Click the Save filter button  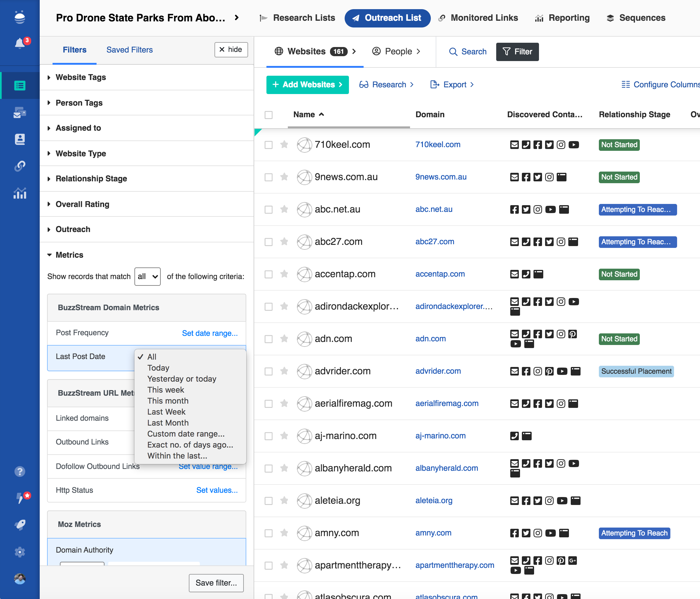pos(216,583)
